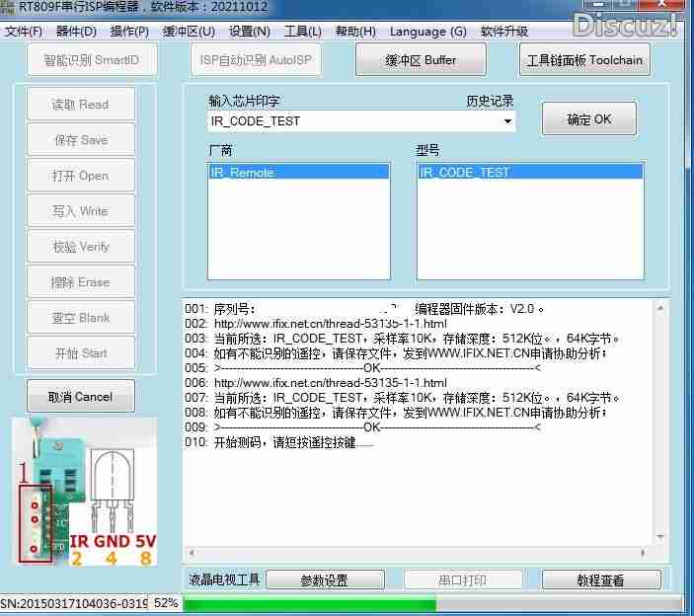Click the 串口打印 button
Screen dimensions: 694x616
(463, 580)
